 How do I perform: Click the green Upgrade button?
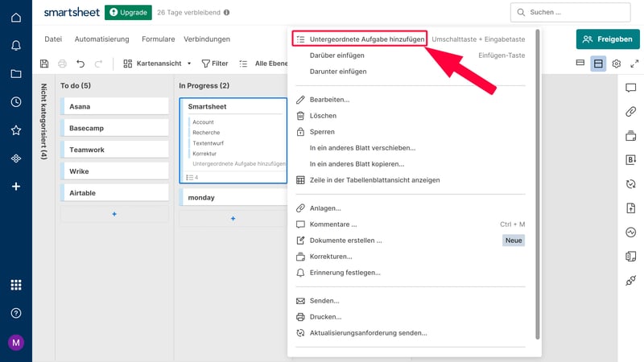tap(128, 13)
